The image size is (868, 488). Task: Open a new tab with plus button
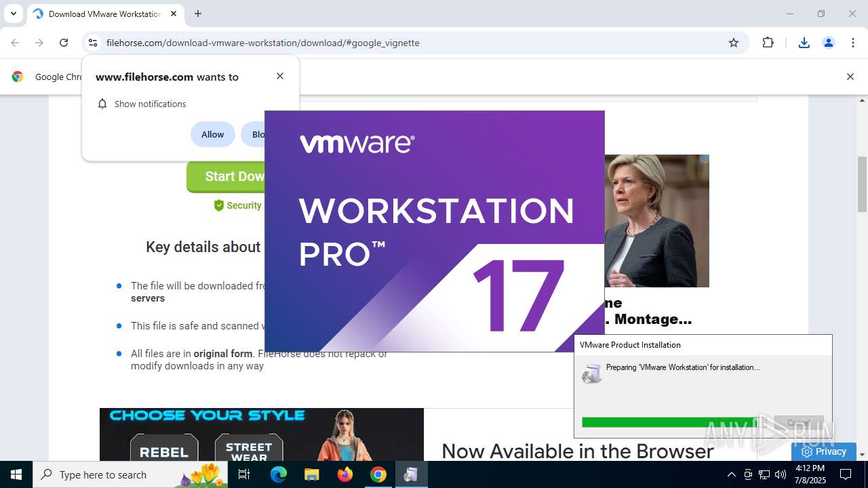tap(198, 14)
